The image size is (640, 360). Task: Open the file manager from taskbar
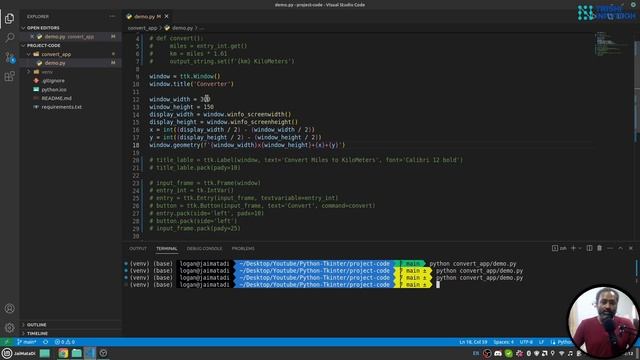tap(77, 353)
